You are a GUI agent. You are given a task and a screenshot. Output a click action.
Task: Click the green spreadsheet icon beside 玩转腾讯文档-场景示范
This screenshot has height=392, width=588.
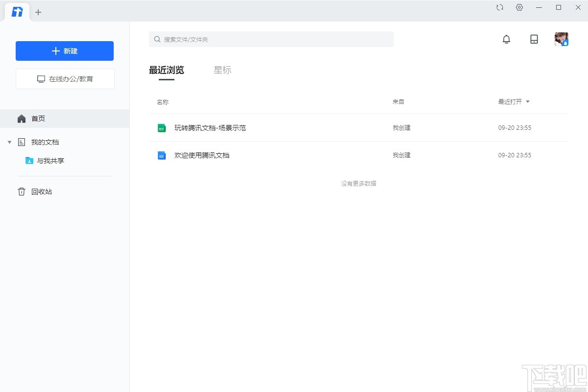point(161,127)
